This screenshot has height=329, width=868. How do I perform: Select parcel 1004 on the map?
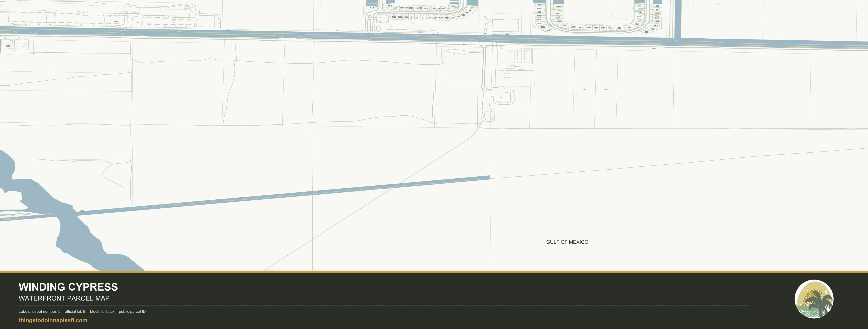372,8
